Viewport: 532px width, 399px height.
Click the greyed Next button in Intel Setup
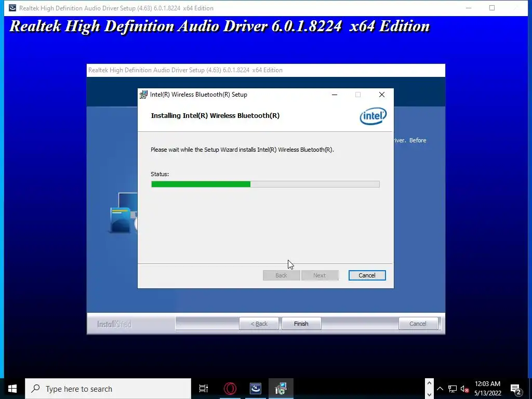click(320, 275)
